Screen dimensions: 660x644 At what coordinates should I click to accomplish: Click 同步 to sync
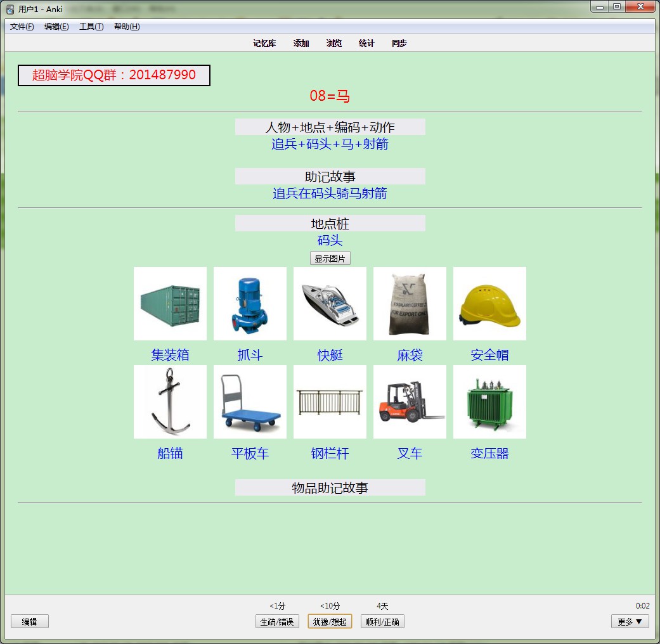(399, 43)
